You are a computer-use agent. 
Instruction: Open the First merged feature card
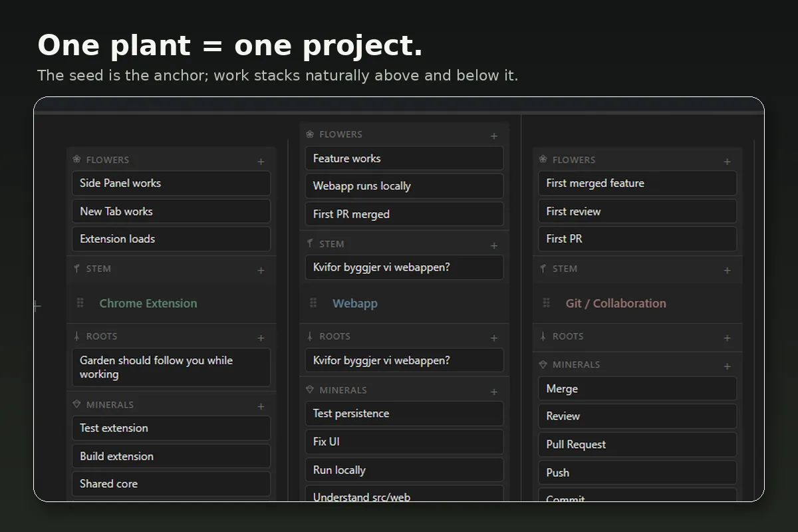[638, 184]
